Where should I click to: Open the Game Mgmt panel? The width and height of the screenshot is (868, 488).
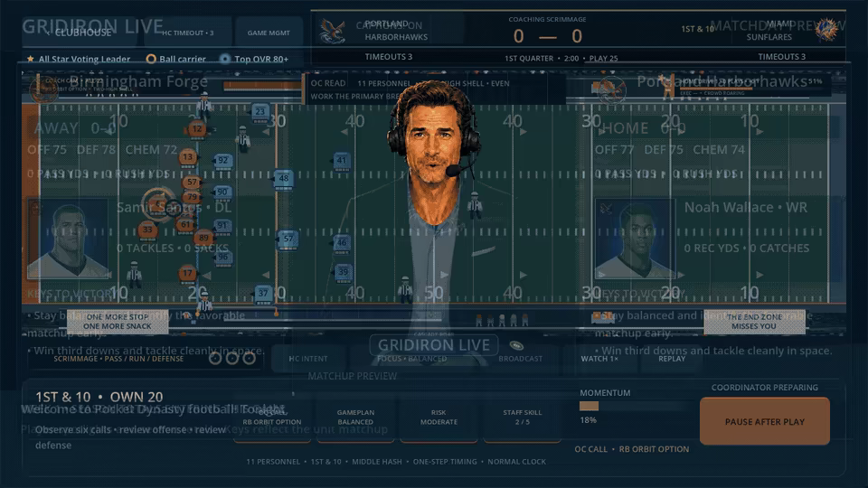[269, 33]
